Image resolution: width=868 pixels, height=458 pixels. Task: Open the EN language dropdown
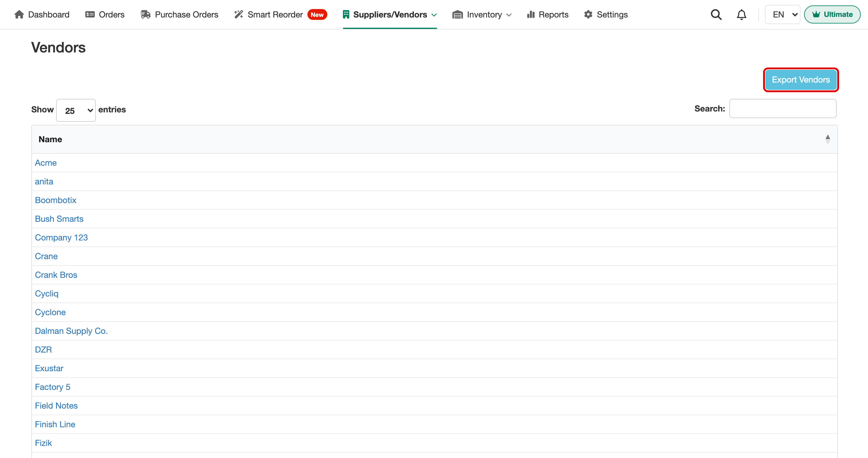click(x=783, y=14)
